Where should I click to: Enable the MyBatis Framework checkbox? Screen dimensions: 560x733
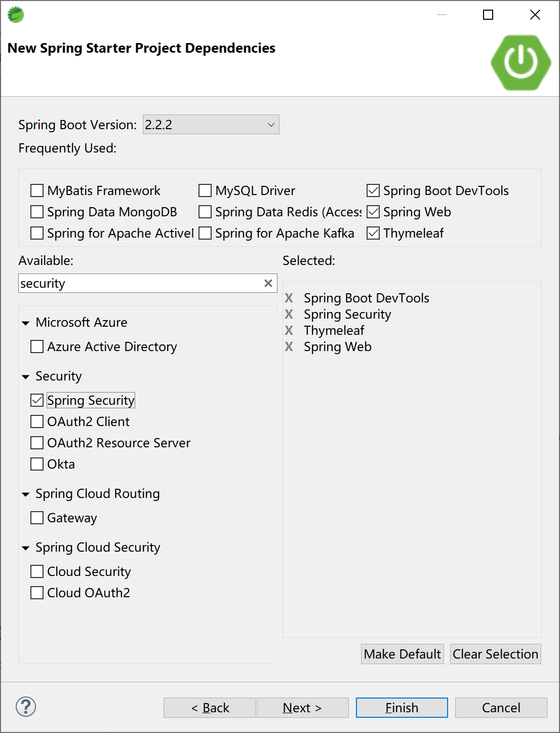pos(37,190)
